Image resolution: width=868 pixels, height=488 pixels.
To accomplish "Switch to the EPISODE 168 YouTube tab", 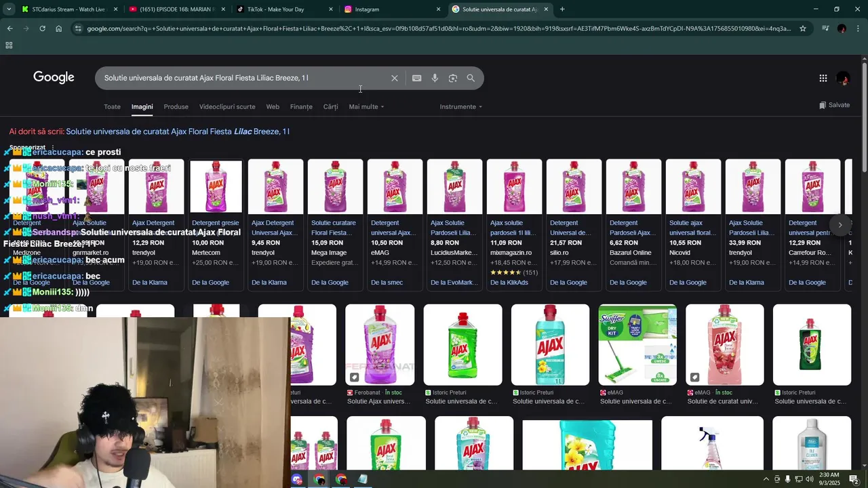I will point(178,9).
